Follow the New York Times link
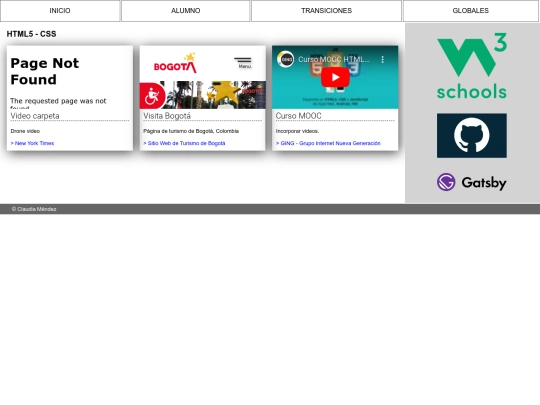The image size is (540, 405). tap(32, 143)
